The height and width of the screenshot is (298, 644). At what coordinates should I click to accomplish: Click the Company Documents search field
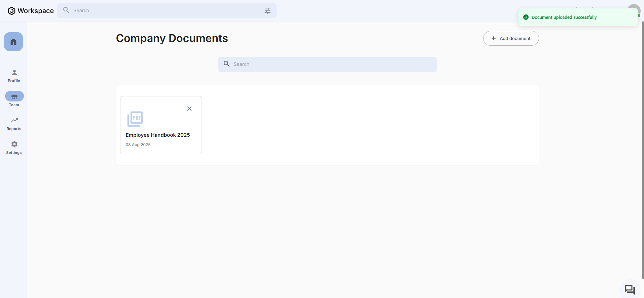point(333,64)
